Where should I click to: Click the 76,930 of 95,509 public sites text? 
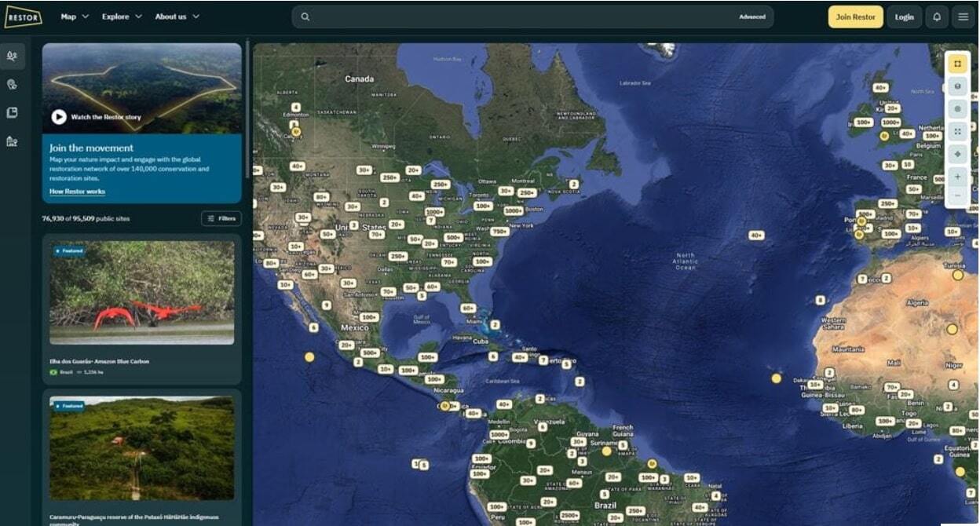point(86,219)
